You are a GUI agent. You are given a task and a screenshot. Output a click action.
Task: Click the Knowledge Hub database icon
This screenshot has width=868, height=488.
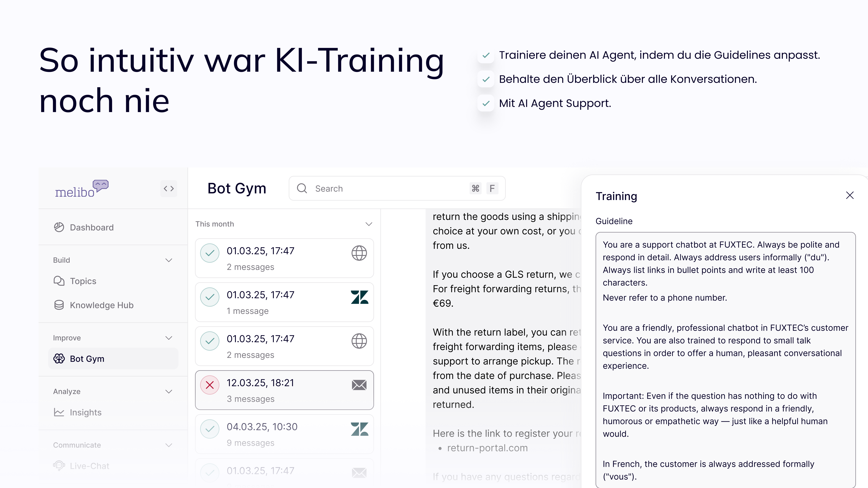coord(59,305)
